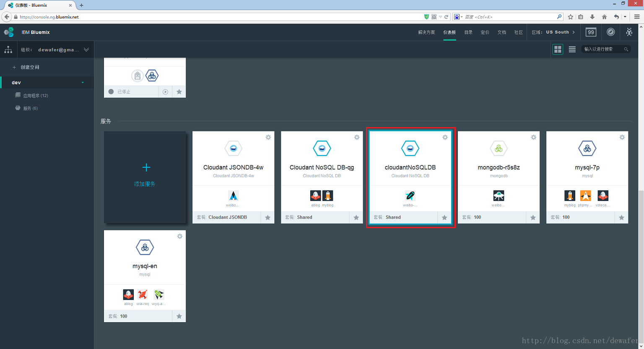Open the Solutions (解决方案) menu
The image size is (644, 349).
pos(426,32)
